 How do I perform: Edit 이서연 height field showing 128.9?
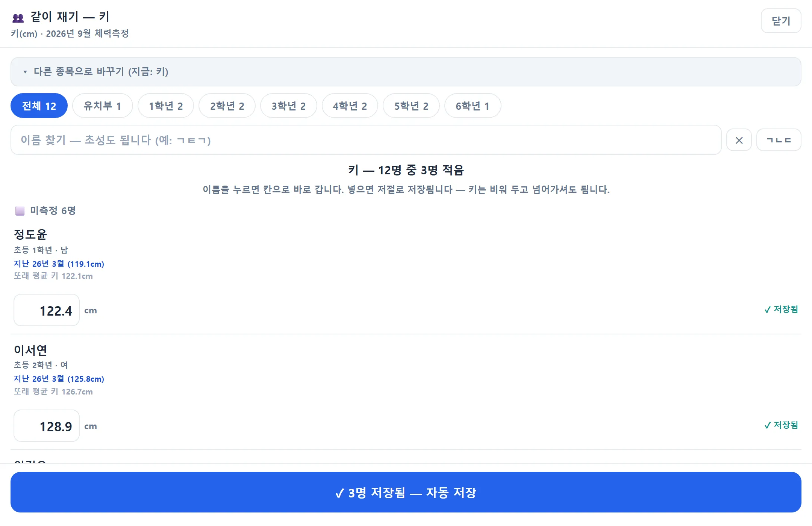[x=47, y=426]
